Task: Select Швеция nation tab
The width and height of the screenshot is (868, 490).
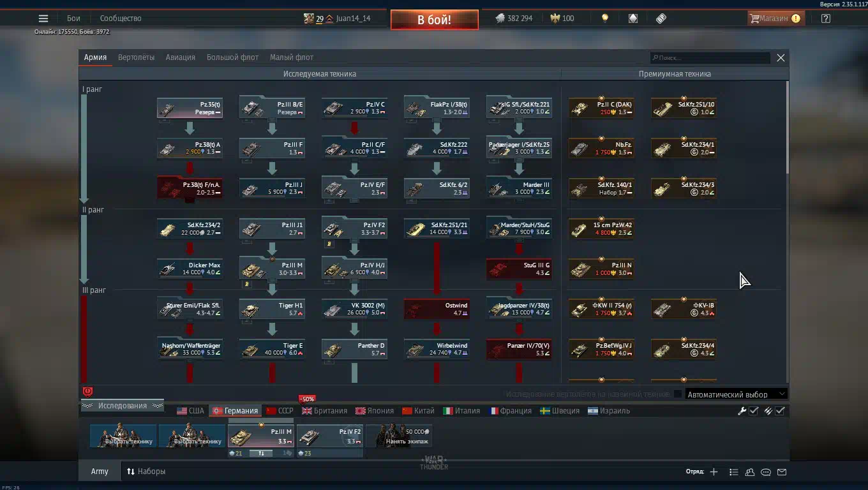Action: click(x=560, y=411)
